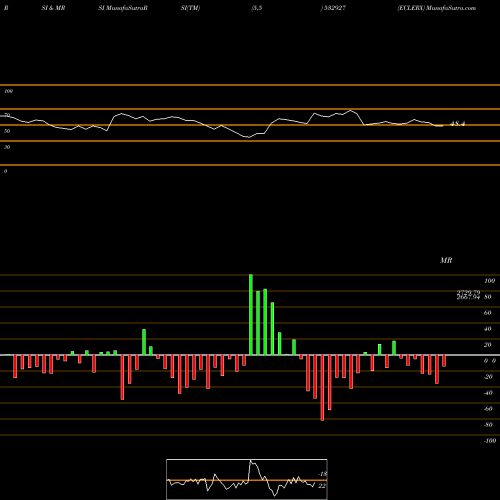The width and height of the screenshot is (500, 500).
Task: Click the (5,5 parameter text in header
Action: [x=257, y=8]
